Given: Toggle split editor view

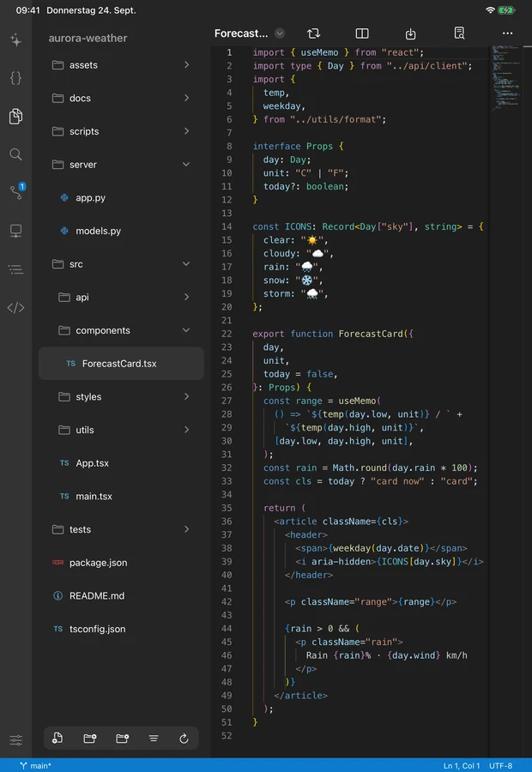Looking at the screenshot, I should point(362,33).
